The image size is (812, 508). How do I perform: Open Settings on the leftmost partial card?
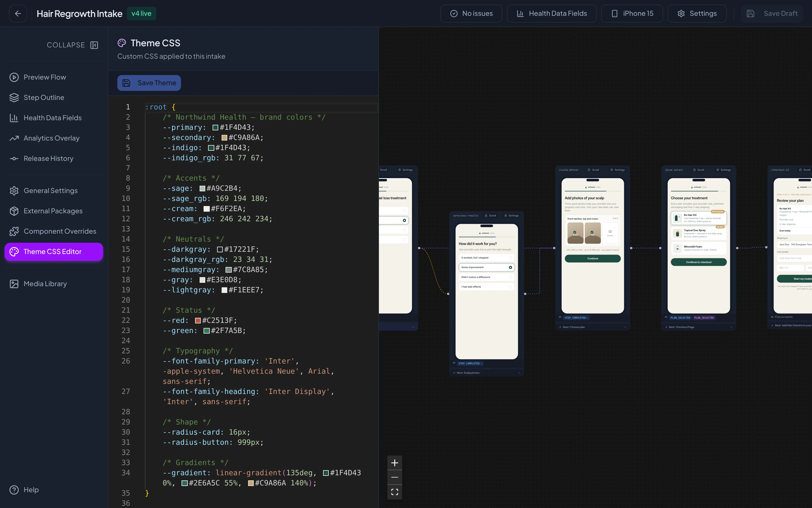pyautogui.click(x=405, y=170)
